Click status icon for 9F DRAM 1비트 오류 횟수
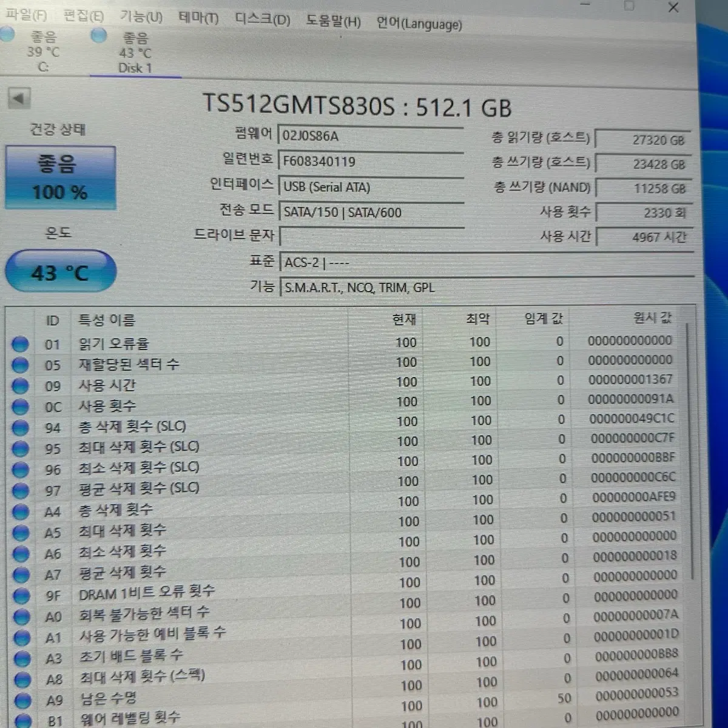This screenshot has width=728, height=728. click(x=21, y=596)
